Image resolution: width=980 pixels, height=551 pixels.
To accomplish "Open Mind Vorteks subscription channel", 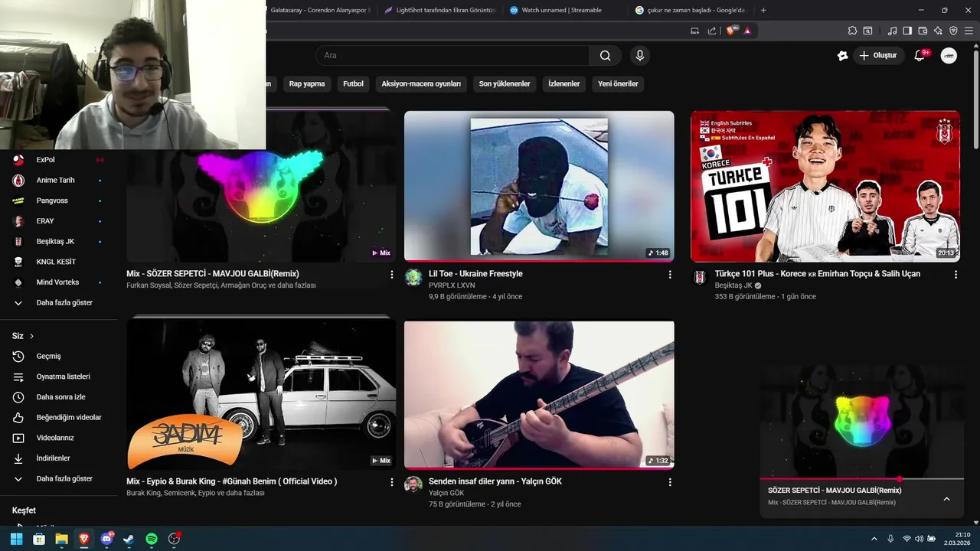I will click(59, 282).
